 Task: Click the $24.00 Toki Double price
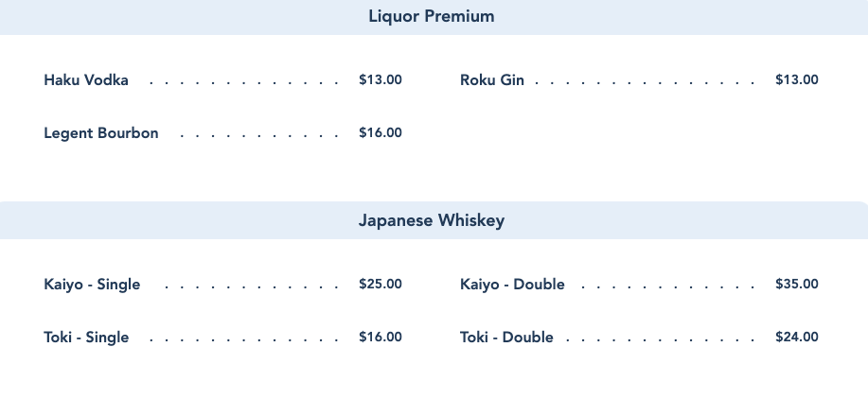(797, 338)
